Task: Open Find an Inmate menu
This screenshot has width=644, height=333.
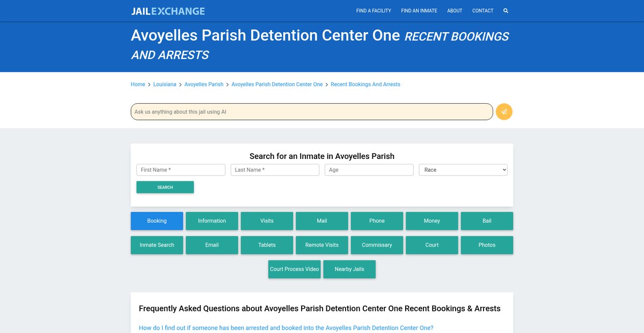Action: tap(419, 11)
